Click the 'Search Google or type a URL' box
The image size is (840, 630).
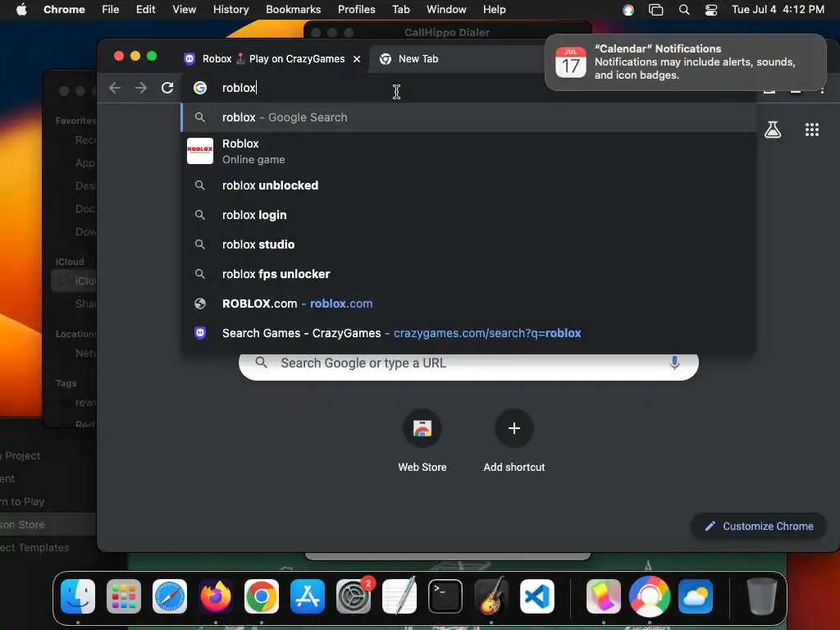pyautogui.click(x=468, y=363)
